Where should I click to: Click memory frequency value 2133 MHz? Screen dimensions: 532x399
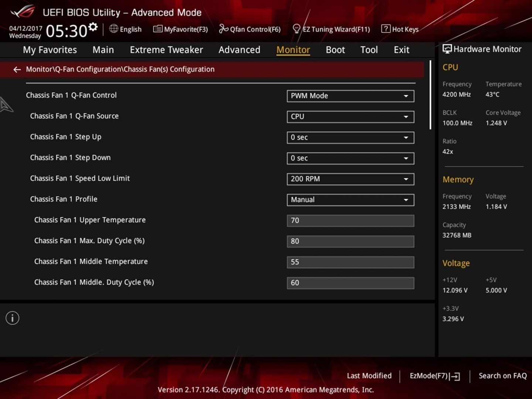pos(457,207)
